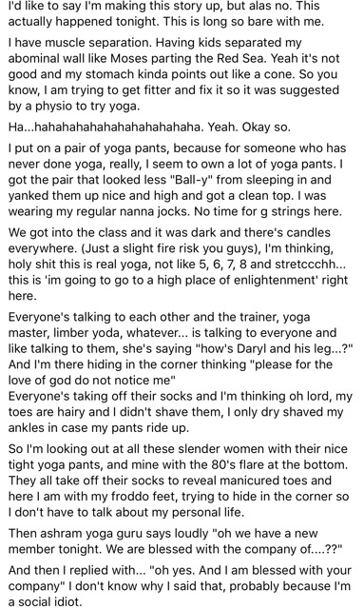Click the paragraph starting "Then ashram yoga guru"
Screen dimensions: 364x609
(176, 541)
